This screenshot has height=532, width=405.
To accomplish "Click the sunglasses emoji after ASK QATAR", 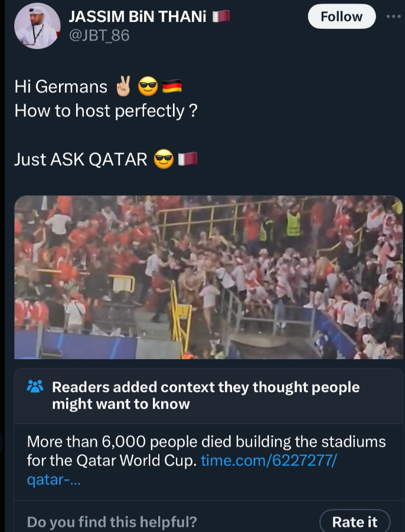I will tap(162, 159).
